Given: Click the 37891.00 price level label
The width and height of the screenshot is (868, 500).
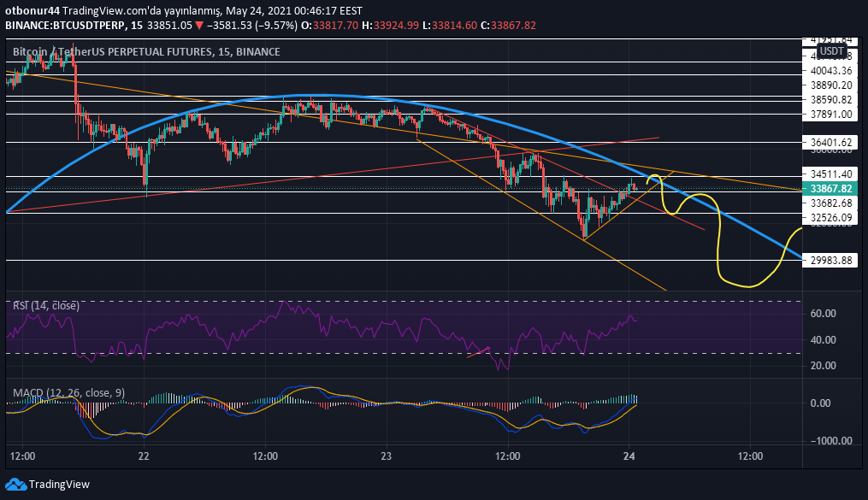Looking at the screenshot, I should pyautogui.click(x=831, y=115).
